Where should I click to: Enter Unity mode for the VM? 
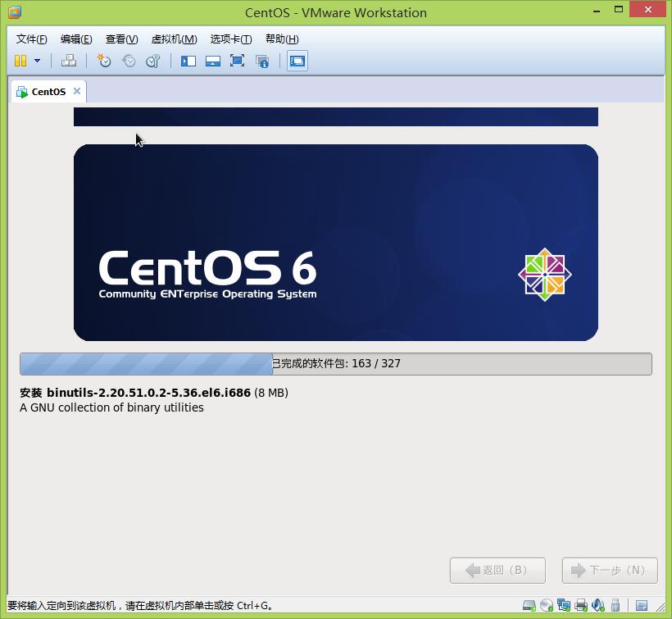point(262,61)
